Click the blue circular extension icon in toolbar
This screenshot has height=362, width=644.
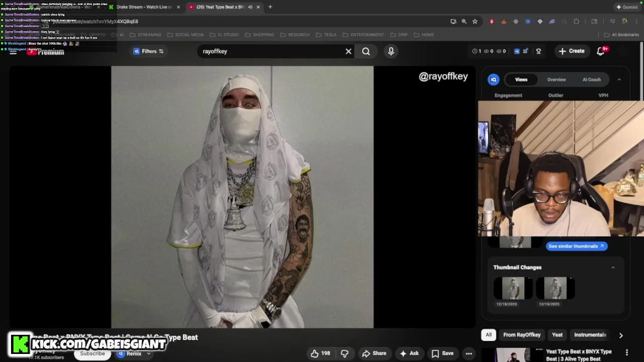(528, 21)
